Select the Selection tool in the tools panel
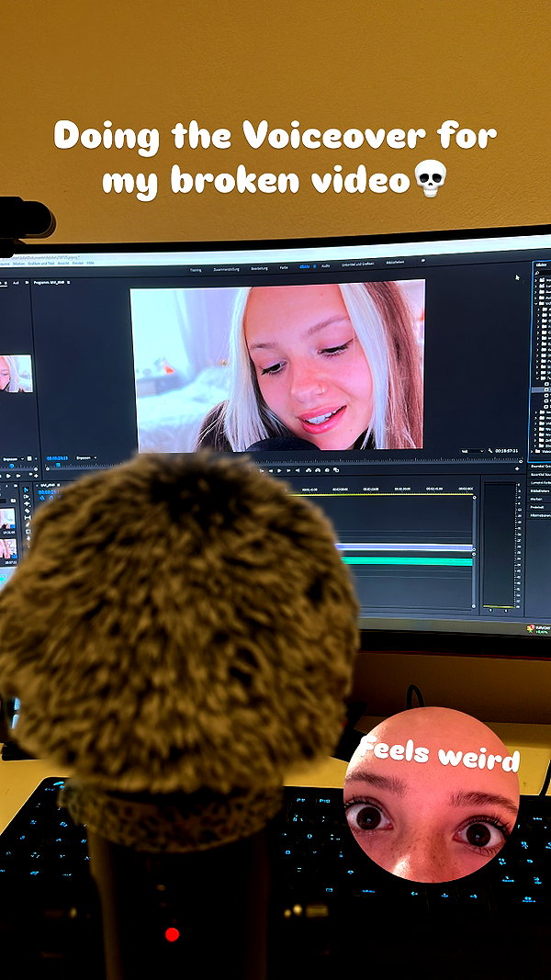The width and height of the screenshot is (551, 980). 27,490
